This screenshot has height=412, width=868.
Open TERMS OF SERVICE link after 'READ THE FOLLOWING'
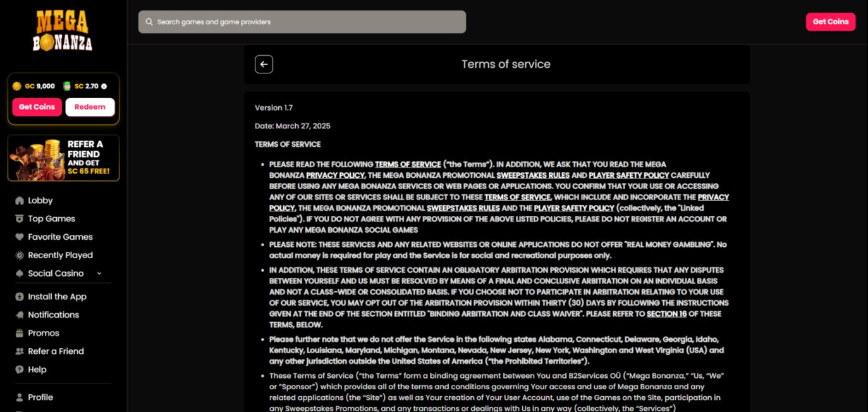pyautogui.click(x=408, y=165)
